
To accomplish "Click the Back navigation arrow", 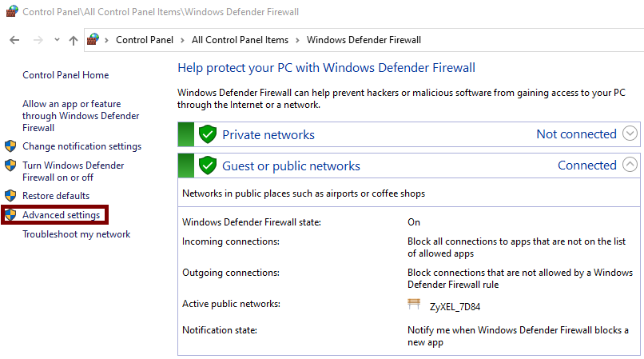I will pyautogui.click(x=14, y=40).
